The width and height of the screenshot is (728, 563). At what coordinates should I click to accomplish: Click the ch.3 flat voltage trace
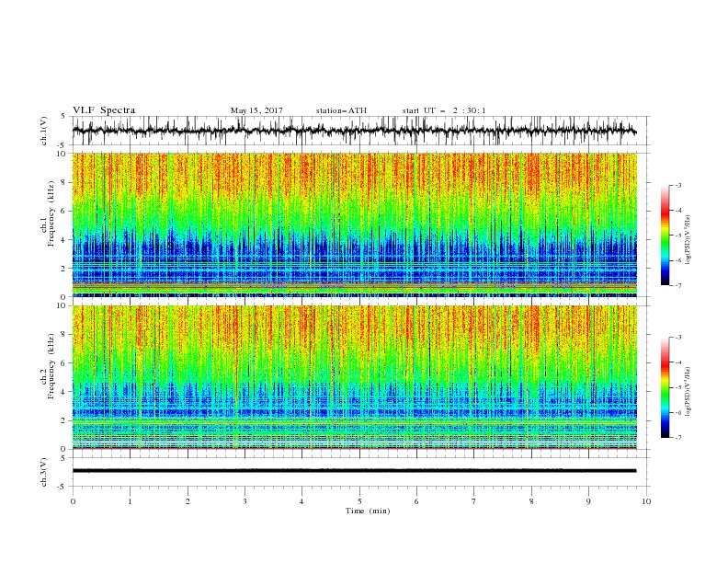pos(354,471)
